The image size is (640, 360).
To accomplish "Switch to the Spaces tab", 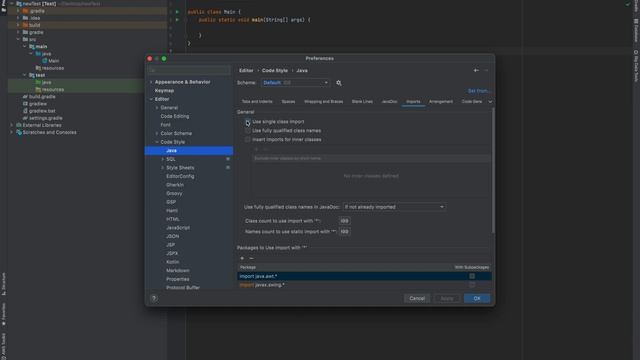I will pyautogui.click(x=288, y=102).
